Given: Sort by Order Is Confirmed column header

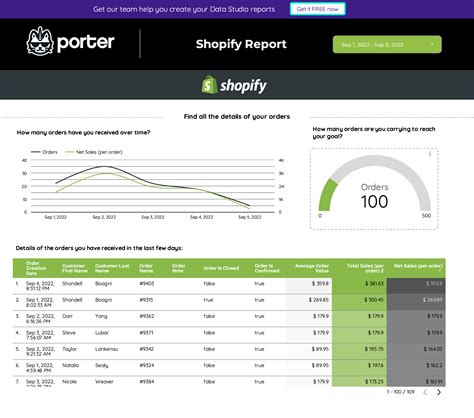Looking at the screenshot, I should pos(267,268).
